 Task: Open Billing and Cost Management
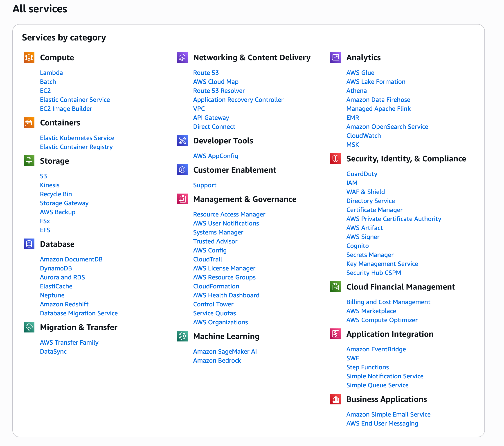tap(388, 302)
